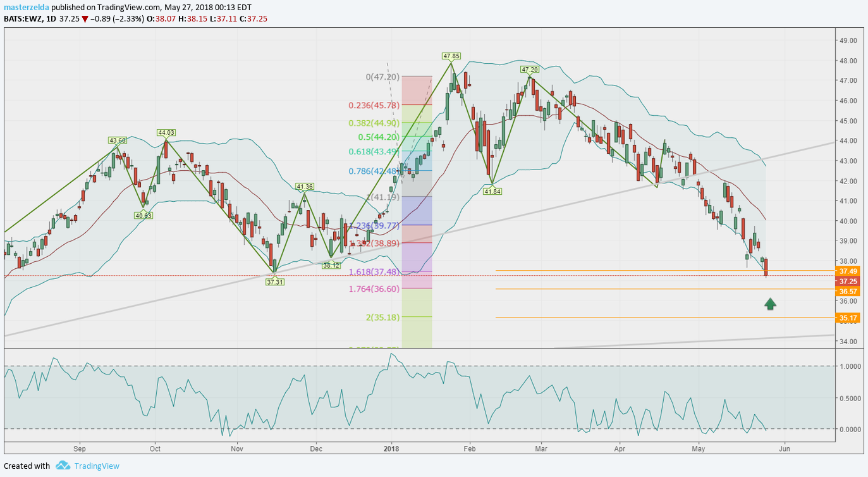
Task: Click the 2018 time axis label
Action: (391, 449)
